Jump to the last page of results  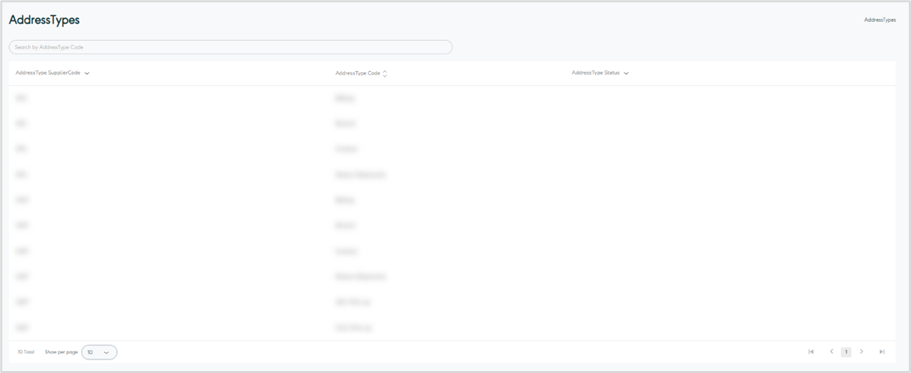click(x=882, y=352)
